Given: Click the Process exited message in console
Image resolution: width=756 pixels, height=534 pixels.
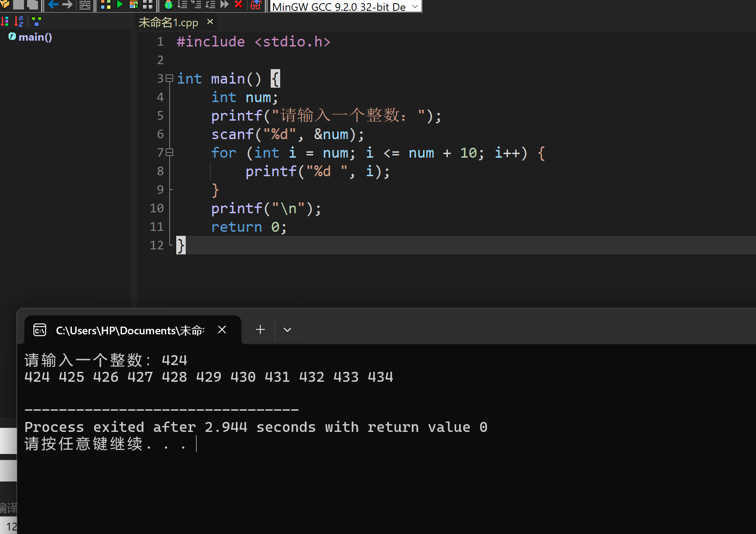Looking at the screenshot, I should [256, 427].
